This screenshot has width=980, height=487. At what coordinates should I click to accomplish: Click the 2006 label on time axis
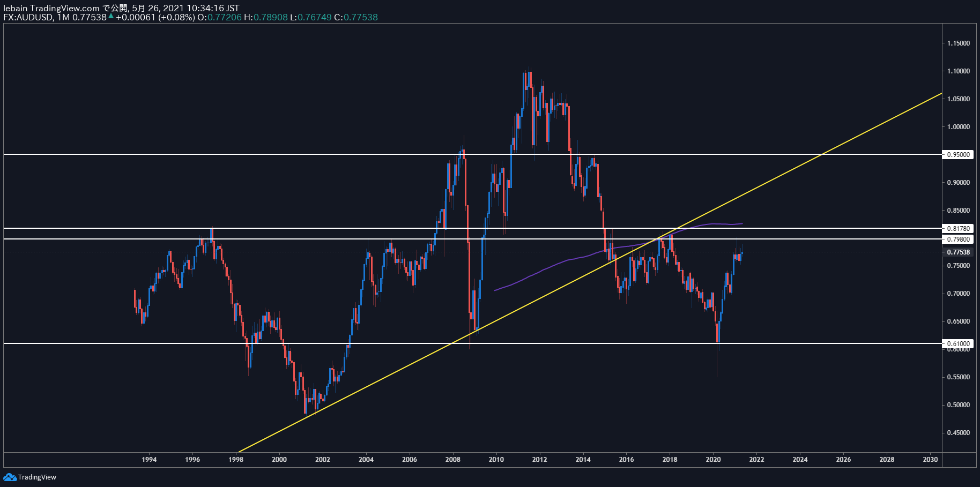(410, 460)
